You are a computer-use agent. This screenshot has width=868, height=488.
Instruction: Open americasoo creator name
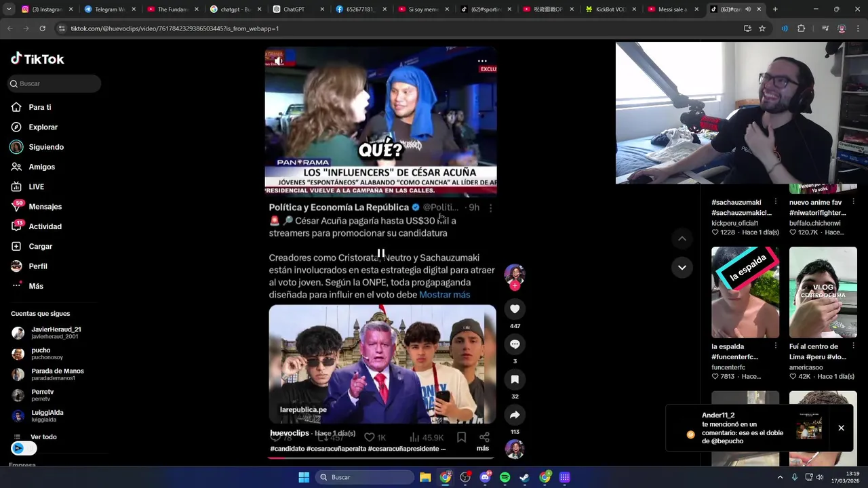(x=806, y=367)
